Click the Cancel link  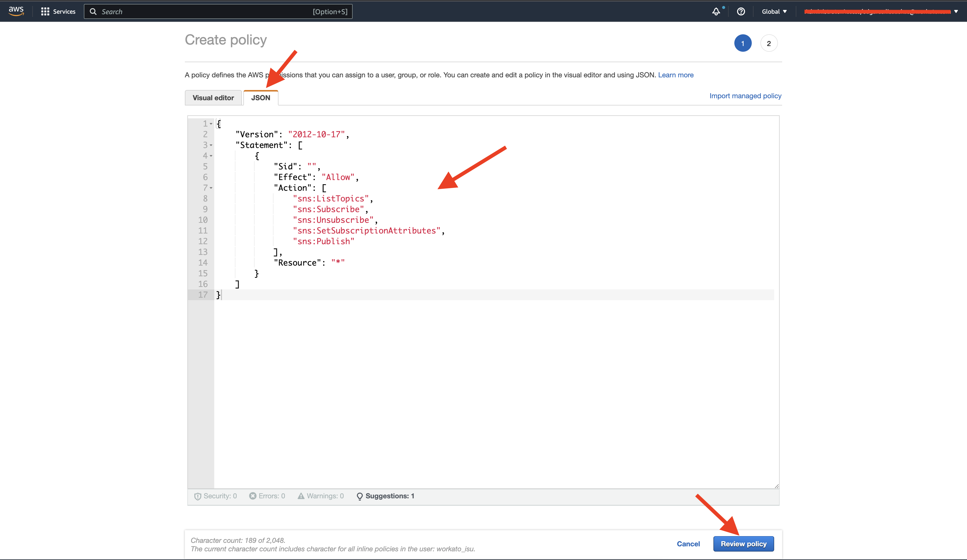pyautogui.click(x=688, y=544)
